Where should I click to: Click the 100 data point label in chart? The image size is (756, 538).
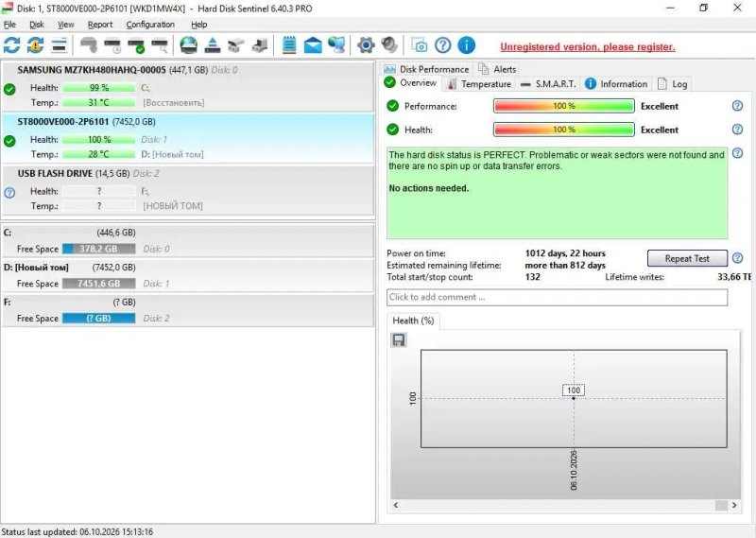pos(574,390)
